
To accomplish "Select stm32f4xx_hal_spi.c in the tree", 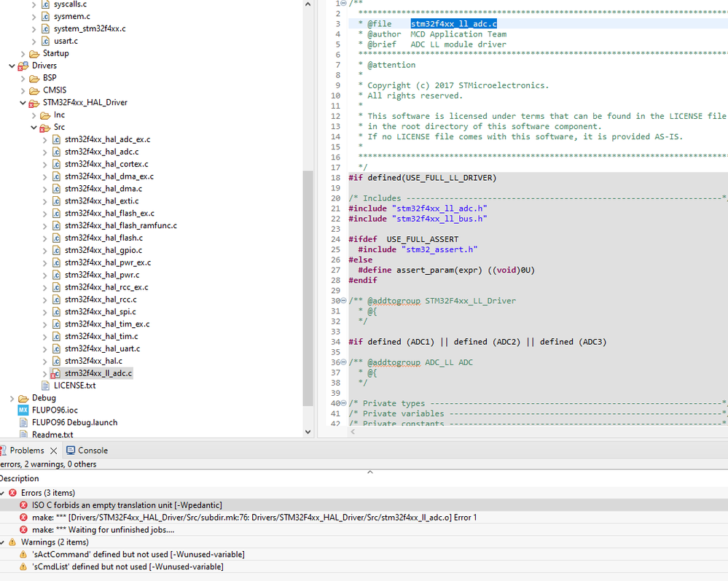I will [101, 311].
